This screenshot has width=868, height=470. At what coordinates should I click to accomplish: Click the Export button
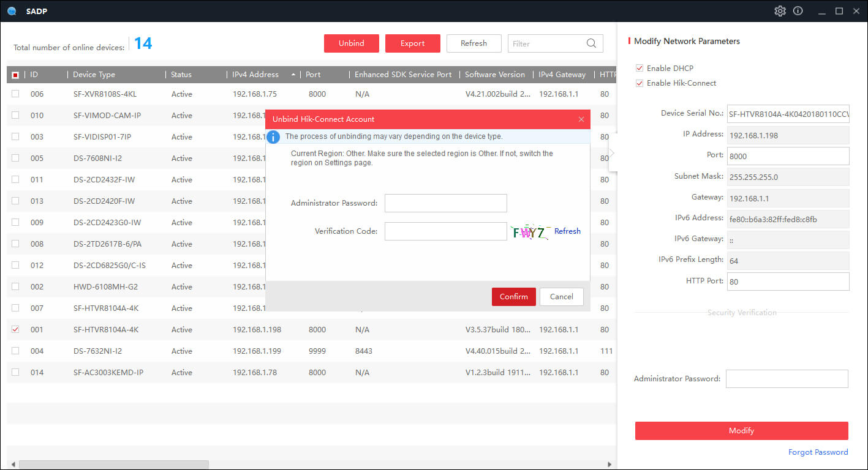click(x=413, y=43)
